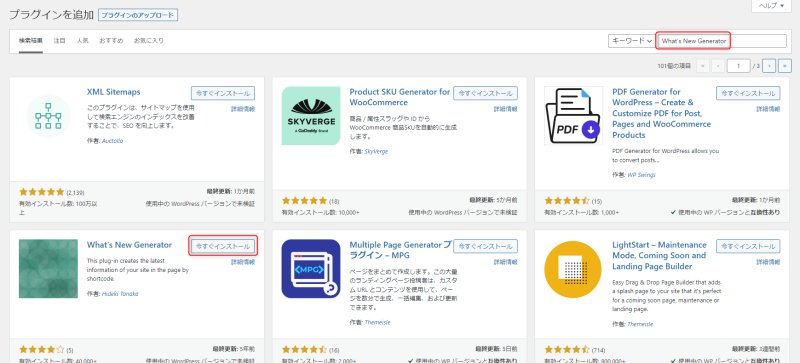800x363 pixels.
Task: Click the XML Sitemaps star rating
Action: (42, 192)
